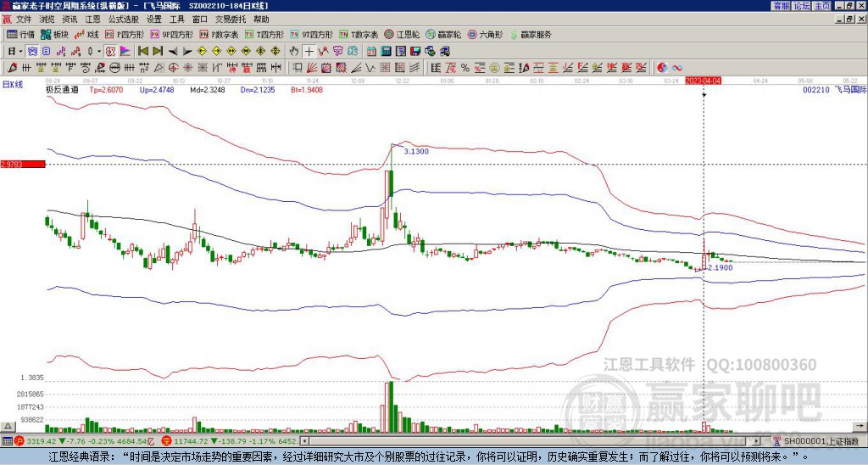
Task: Launch the 江恩轮 tool
Action: (x=402, y=34)
